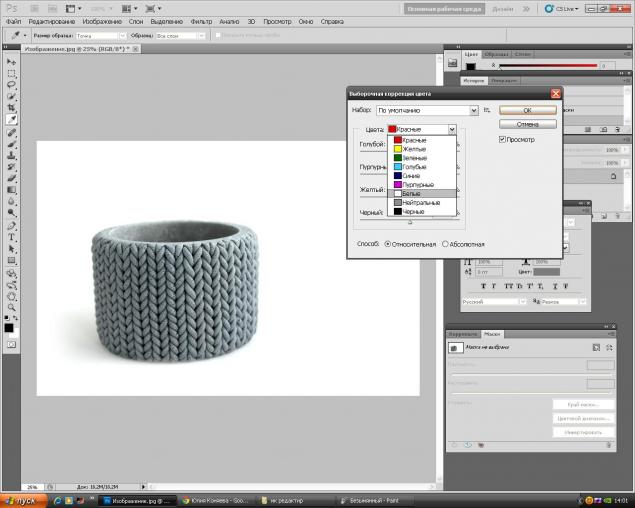Select the Rectangular Marquee tool
Image resolution: width=635 pixels, height=508 pixels.
click(11, 74)
